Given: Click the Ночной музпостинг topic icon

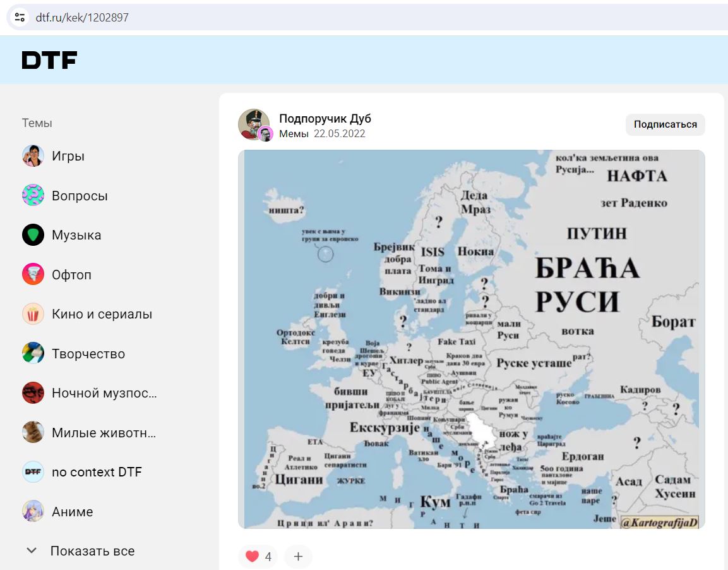Looking at the screenshot, I should [x=33, y=392].
